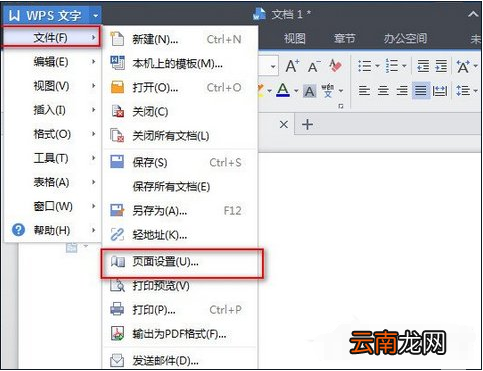Add a new document tab with plus

coord(307,125)
